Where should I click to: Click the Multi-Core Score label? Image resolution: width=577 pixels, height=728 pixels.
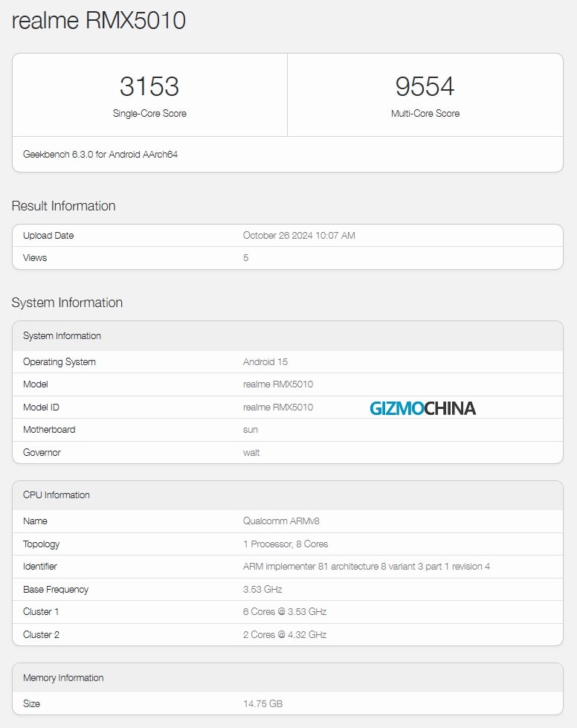(425, 114)
